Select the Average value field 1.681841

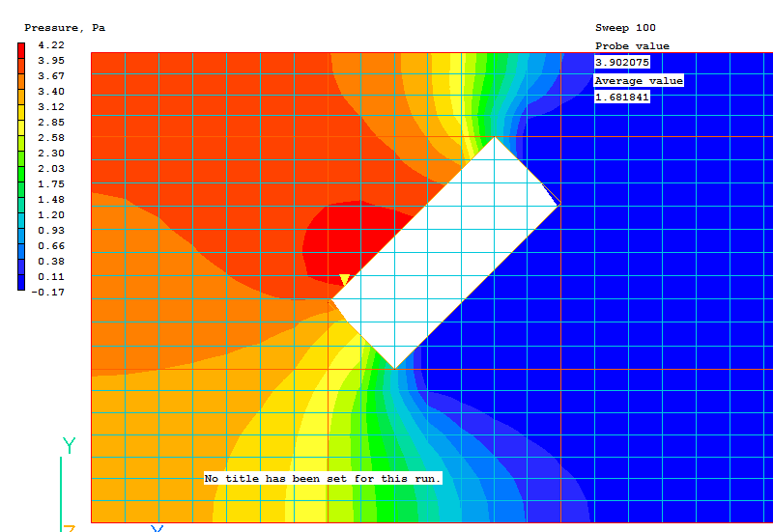[x=622, y=97]
